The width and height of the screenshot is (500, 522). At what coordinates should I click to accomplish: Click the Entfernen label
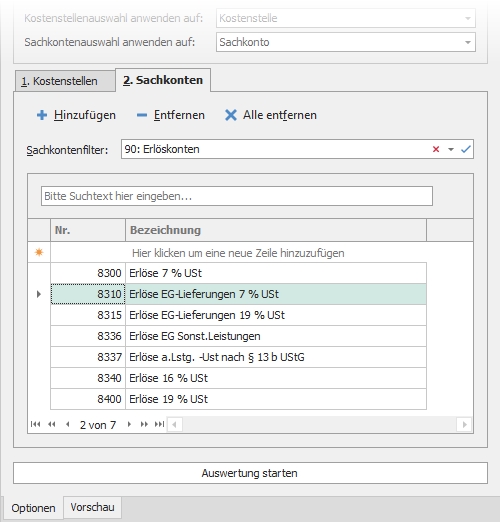point(179,115)
